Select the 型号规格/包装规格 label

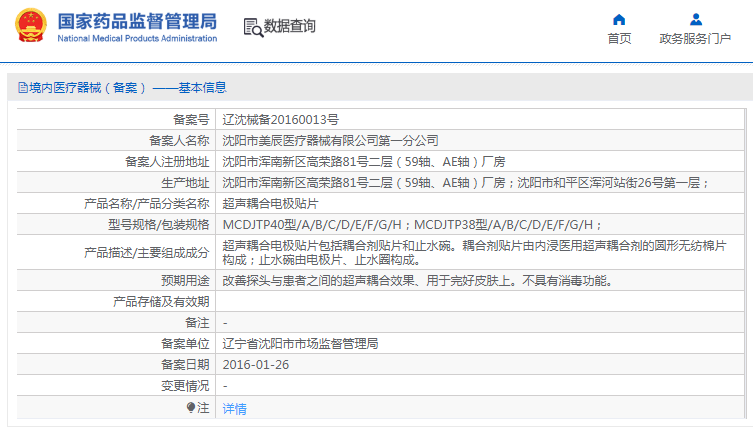point(158,225)
